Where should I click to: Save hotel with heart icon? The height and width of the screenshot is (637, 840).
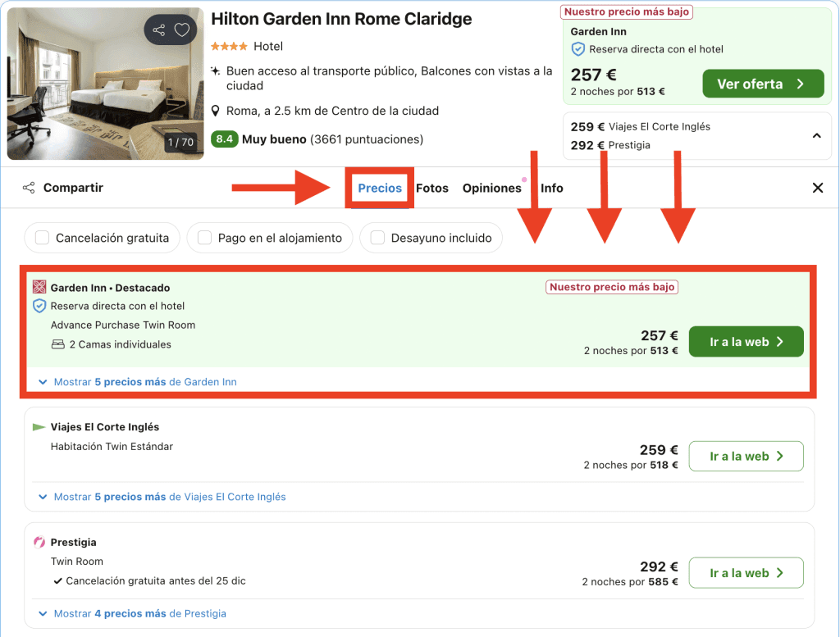(x=182, y=30)
